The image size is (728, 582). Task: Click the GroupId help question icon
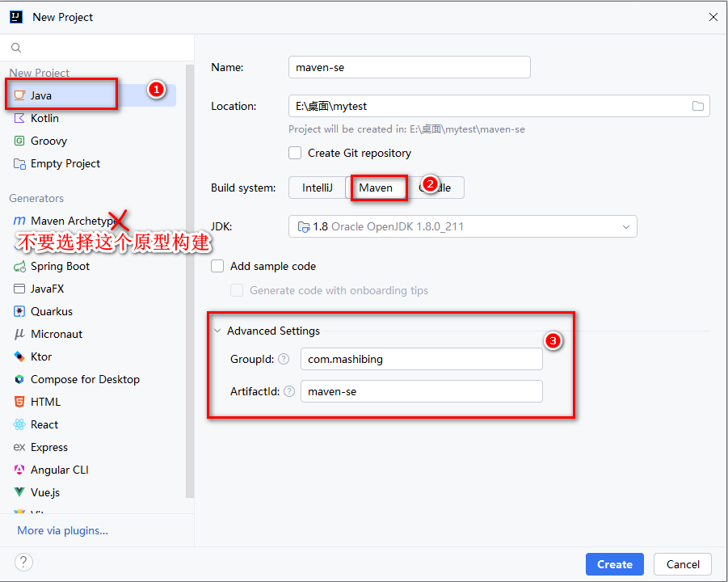(x=284, y=359)
